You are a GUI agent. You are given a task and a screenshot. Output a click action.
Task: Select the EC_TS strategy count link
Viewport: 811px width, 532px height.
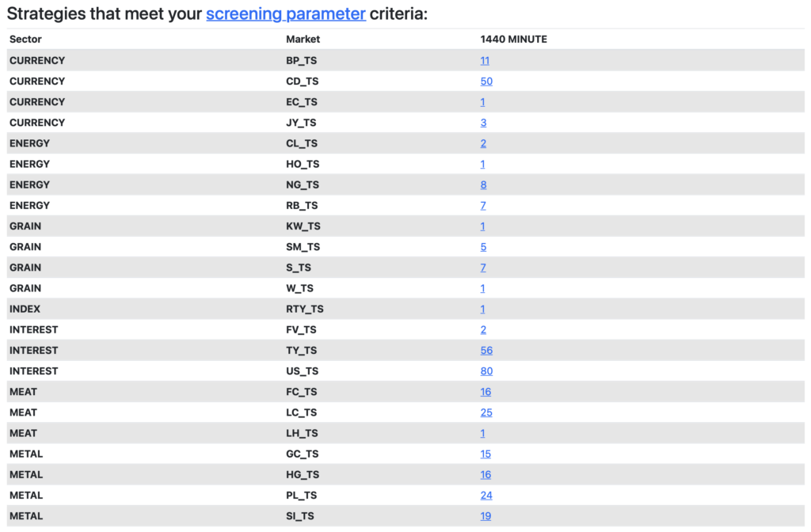(x=482, y=102)
